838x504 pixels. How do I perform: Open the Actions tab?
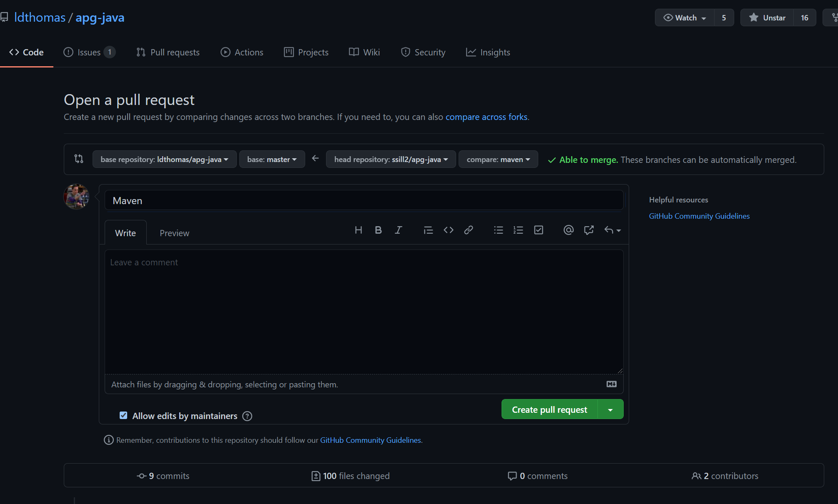[242, 52]
